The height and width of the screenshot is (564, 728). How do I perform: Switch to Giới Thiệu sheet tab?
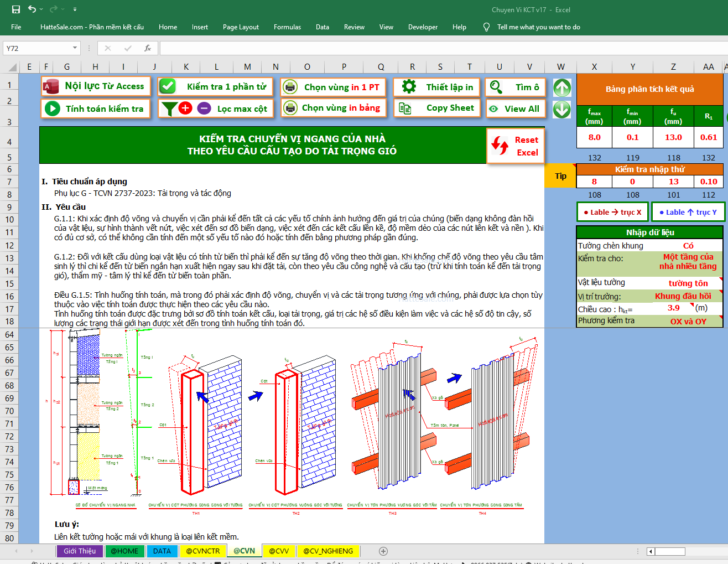pyautogui.click(x=80, y=551)
